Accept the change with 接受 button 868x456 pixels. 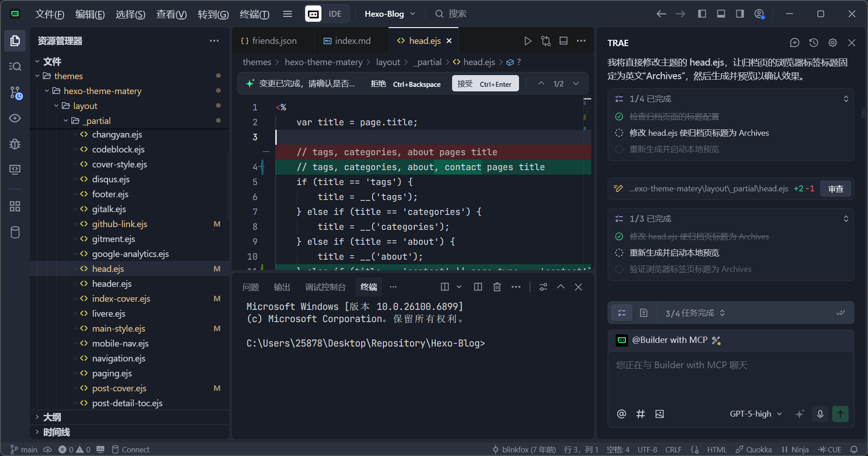click(485, 84)
